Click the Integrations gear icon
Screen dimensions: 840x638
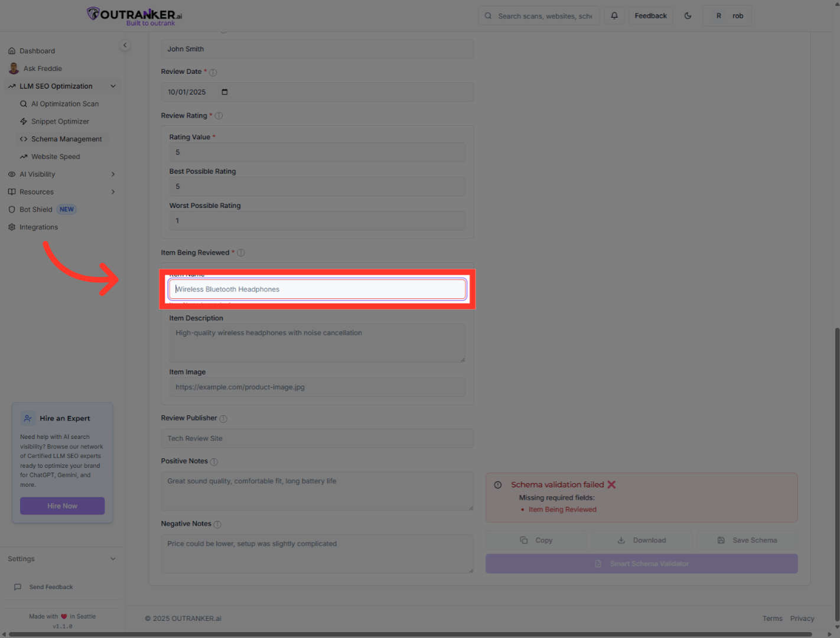pyautogui.click(x=12, y=227)
